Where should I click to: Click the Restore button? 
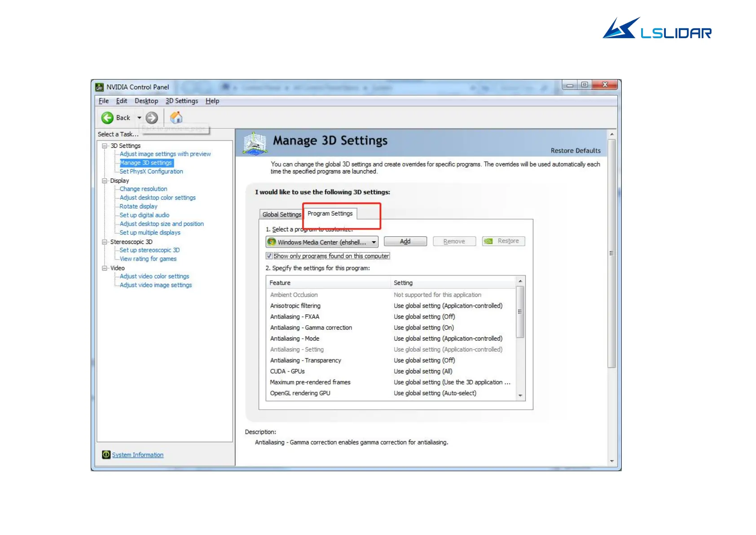point(504,241)
